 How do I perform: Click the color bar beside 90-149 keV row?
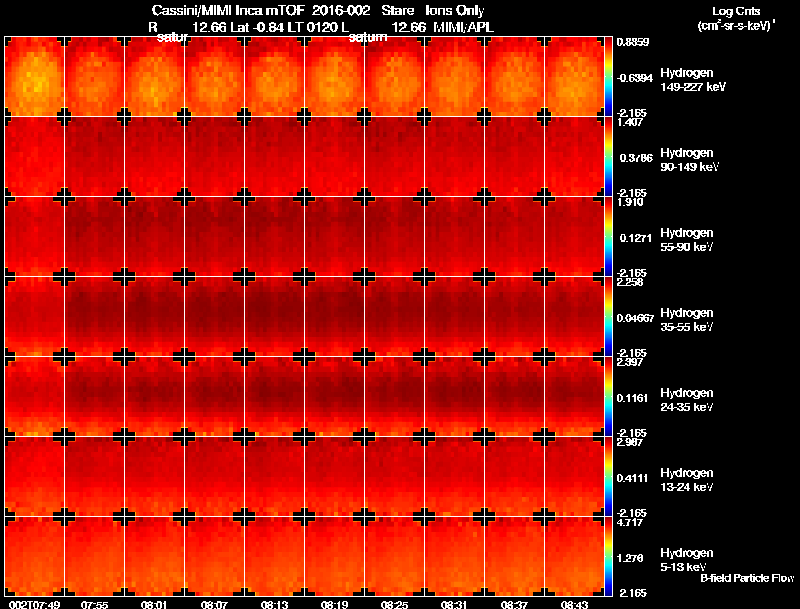608,156
